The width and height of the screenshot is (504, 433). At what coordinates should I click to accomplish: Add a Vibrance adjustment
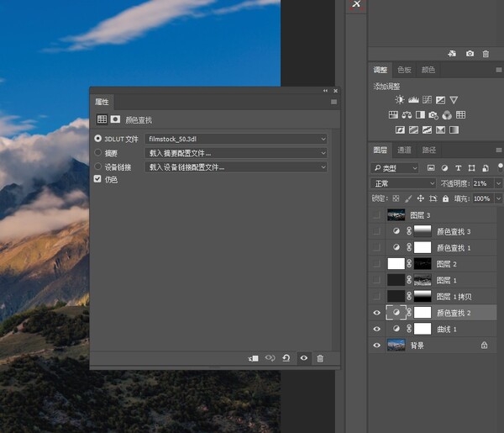pyautogui.click(x=454, y=100)
